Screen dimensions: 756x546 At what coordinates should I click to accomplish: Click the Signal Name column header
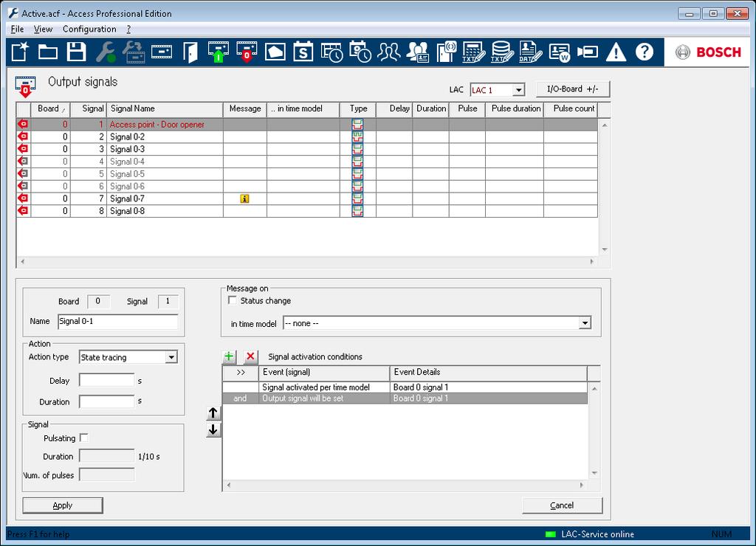click(x=165, y=109)
